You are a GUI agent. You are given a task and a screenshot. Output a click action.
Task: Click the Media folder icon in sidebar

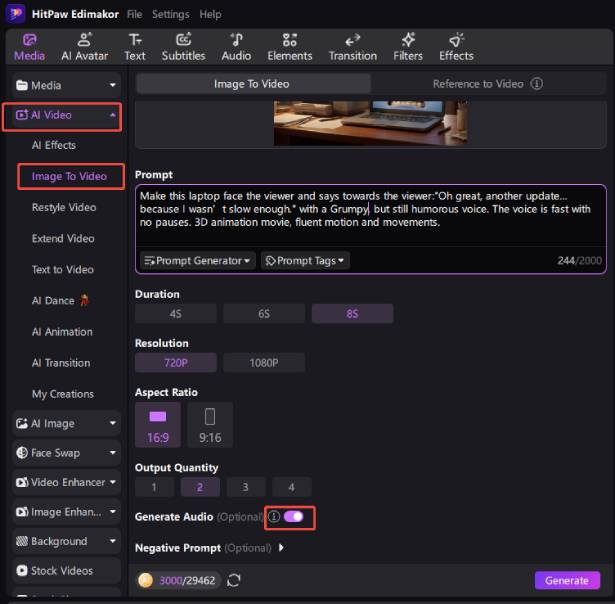point(22,85)
